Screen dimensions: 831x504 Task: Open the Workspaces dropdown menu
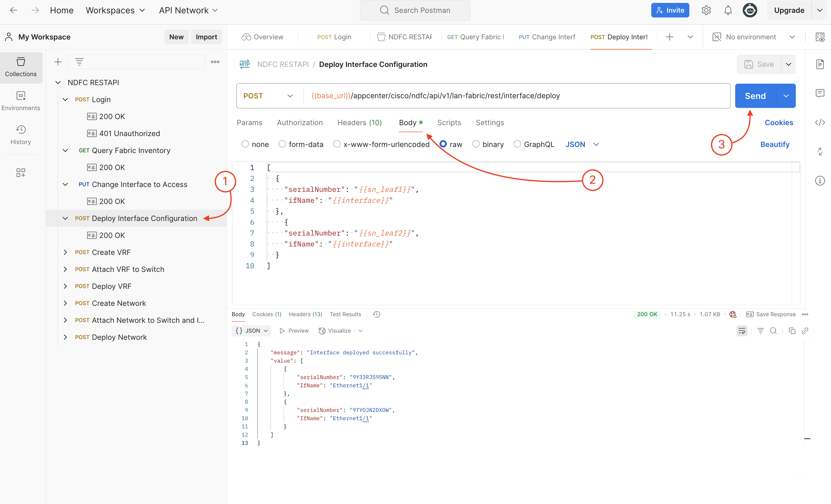point(115,10)
